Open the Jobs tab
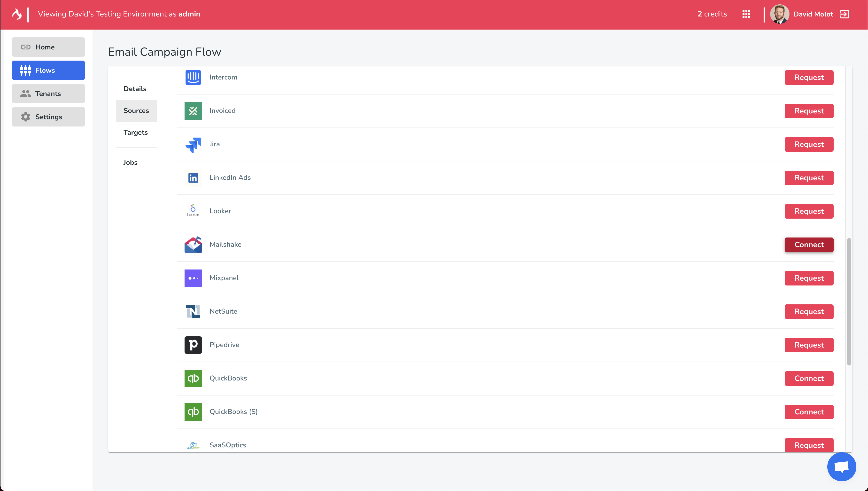 click(x=136, y=163)
